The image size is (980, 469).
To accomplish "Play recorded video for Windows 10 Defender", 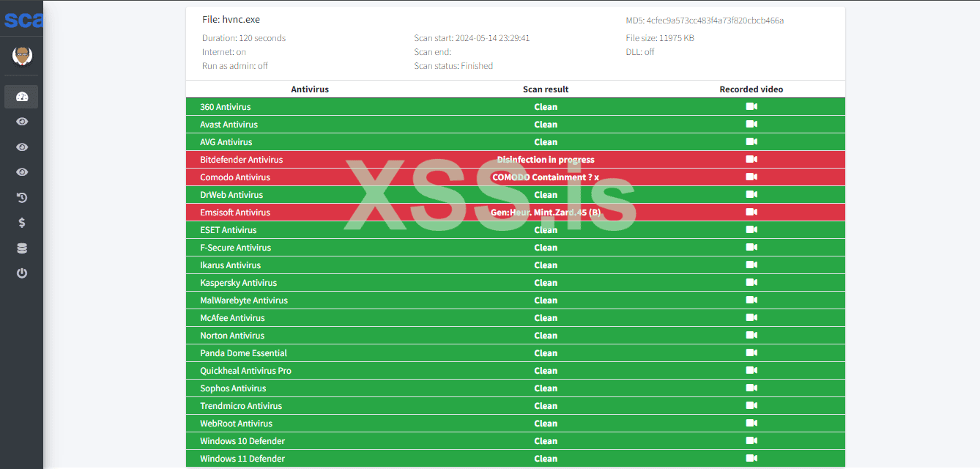I will [x=751, y=440].
